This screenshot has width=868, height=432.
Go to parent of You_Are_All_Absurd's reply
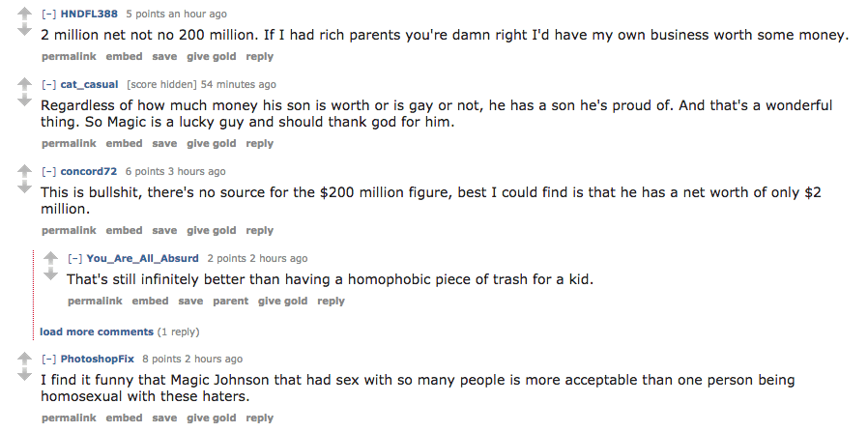pyautogui.click(x=230, y=302)
